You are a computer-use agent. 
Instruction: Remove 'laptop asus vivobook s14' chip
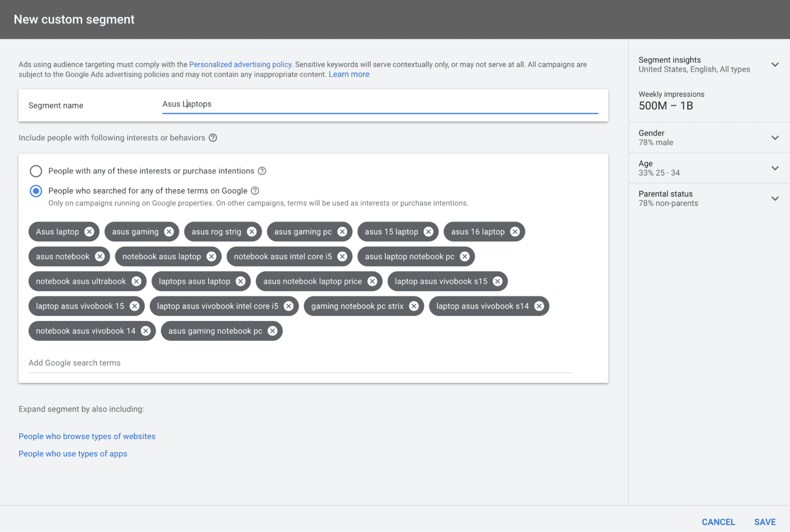click(x=539, y=306)
